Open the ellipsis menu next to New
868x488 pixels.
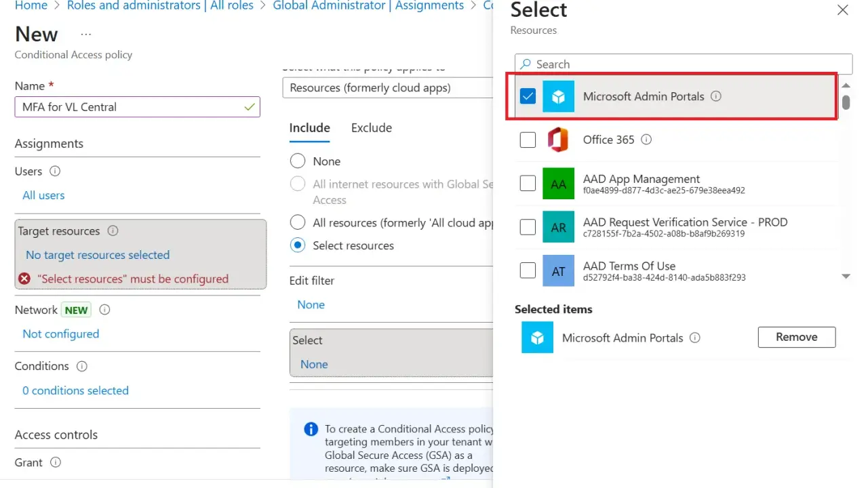click(86, 34)
